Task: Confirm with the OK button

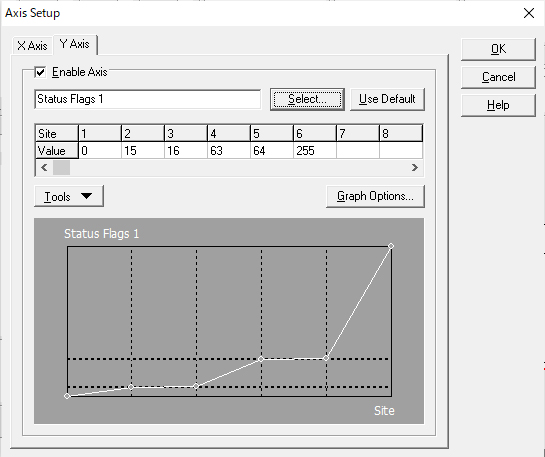Action: [x=498, y=49]
